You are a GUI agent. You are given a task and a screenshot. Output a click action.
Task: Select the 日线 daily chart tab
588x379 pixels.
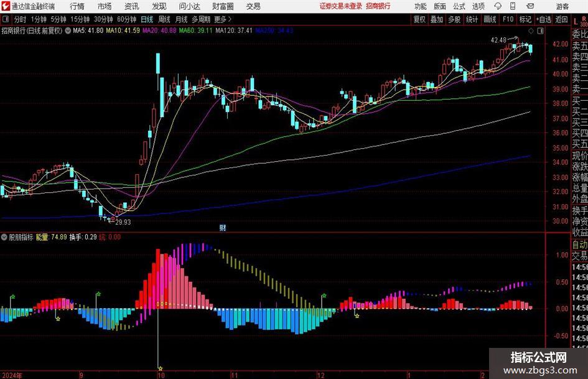(x=147, y=19)
